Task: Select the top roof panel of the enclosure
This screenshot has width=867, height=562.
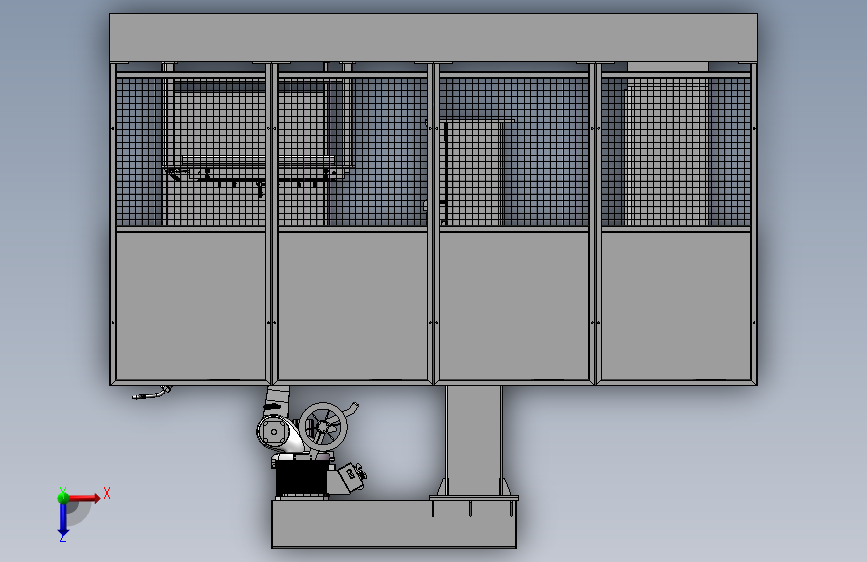Action: 434,38
